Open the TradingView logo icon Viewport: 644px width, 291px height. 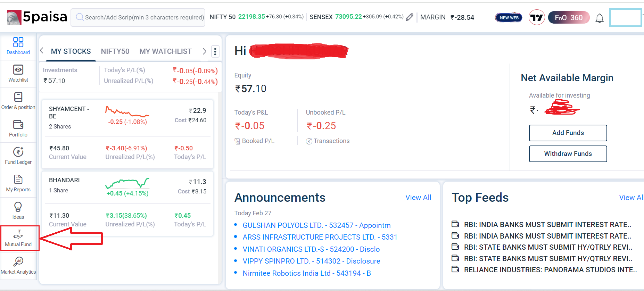pos(537,17)
